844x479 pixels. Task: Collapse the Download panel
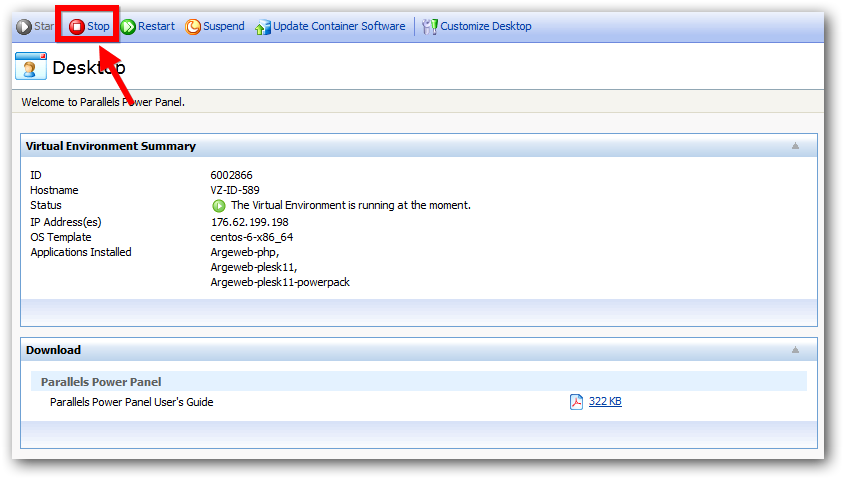(x=795, y=350)
